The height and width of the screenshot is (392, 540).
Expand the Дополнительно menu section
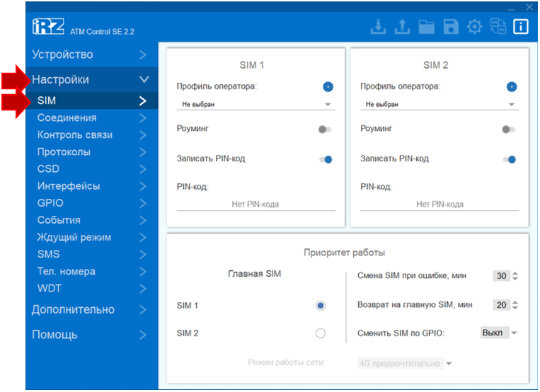(x=90, y=309)
